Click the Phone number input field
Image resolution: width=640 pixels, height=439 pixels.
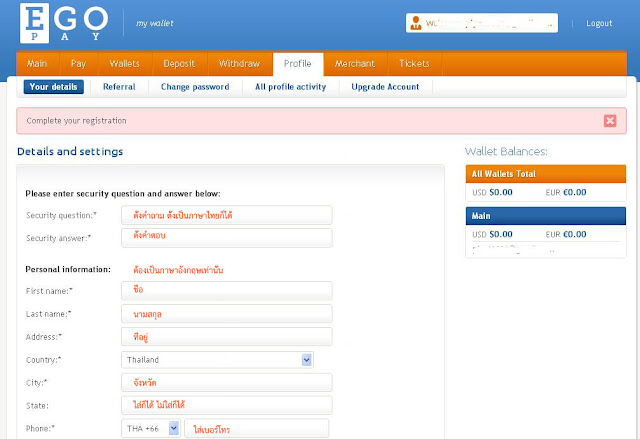pos(257,428)
